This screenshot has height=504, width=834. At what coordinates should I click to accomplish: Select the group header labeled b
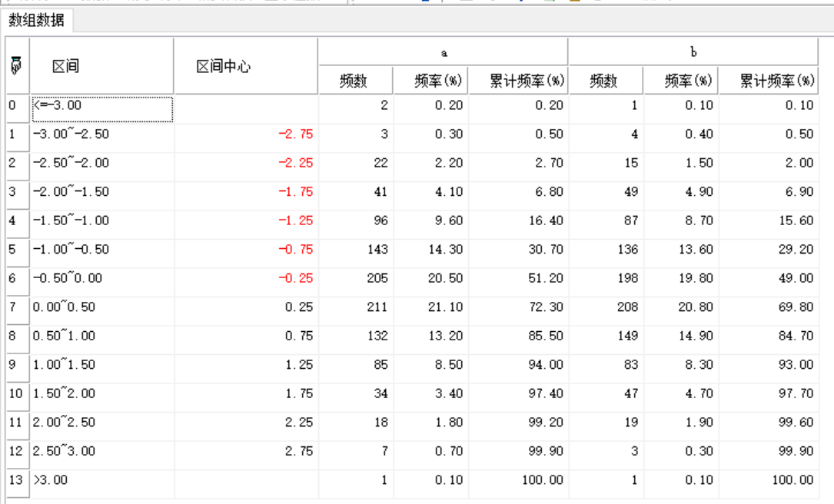tap(693, 52)
